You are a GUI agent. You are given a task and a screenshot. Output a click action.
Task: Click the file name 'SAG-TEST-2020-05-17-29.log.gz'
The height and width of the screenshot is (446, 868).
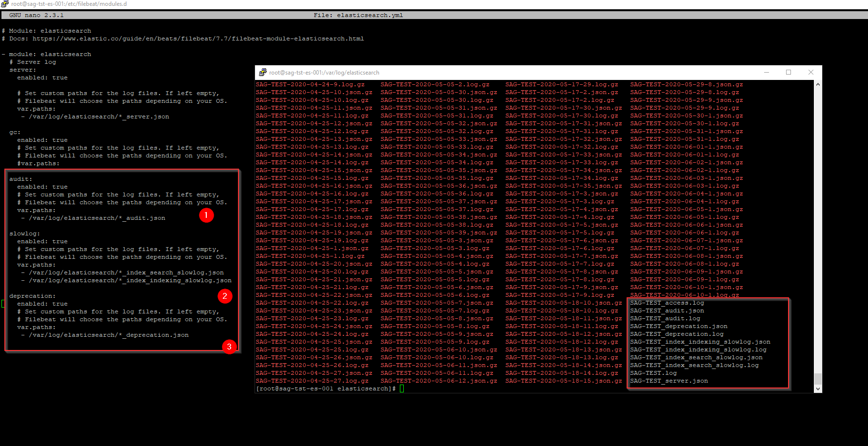[562, 84]
